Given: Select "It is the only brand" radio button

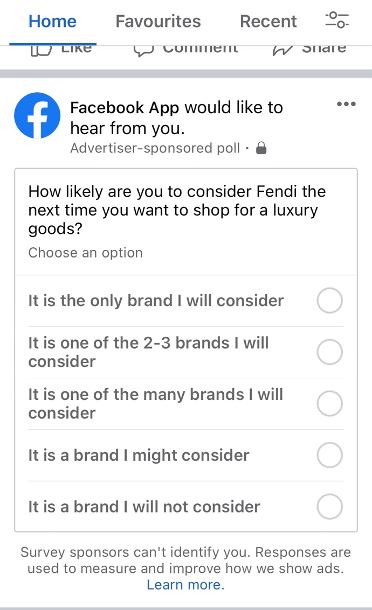Looking at the screenshot, I should [x=330, y=300].
